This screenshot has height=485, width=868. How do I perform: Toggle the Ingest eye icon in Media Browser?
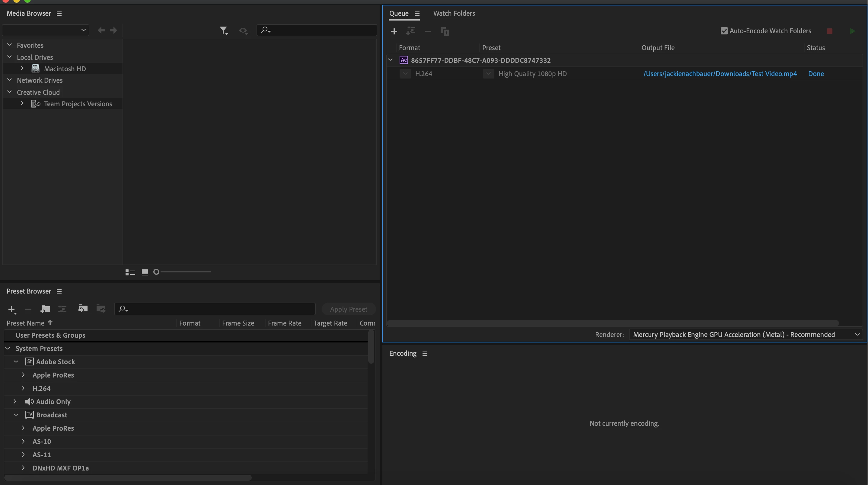243,31
